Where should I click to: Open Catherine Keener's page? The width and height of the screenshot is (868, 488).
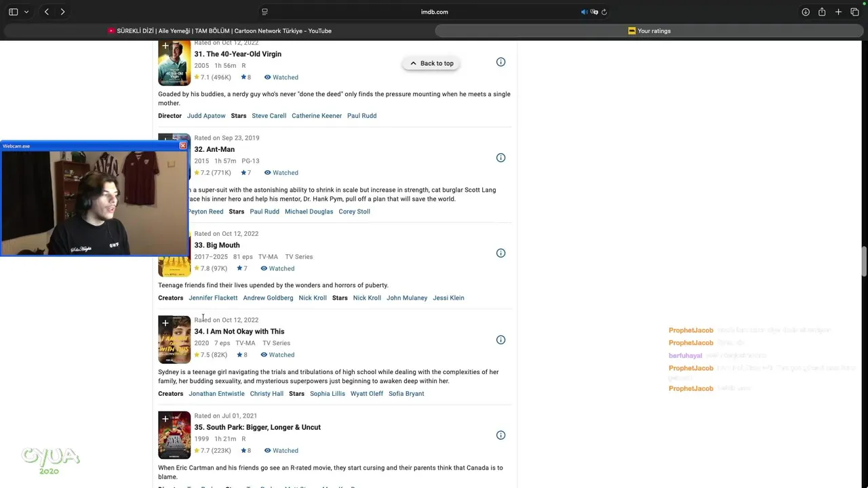click(x=317, y=116)
